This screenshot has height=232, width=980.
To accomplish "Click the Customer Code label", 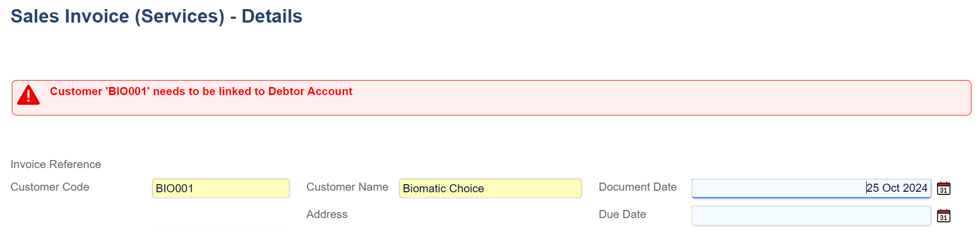I will point(50,187).
